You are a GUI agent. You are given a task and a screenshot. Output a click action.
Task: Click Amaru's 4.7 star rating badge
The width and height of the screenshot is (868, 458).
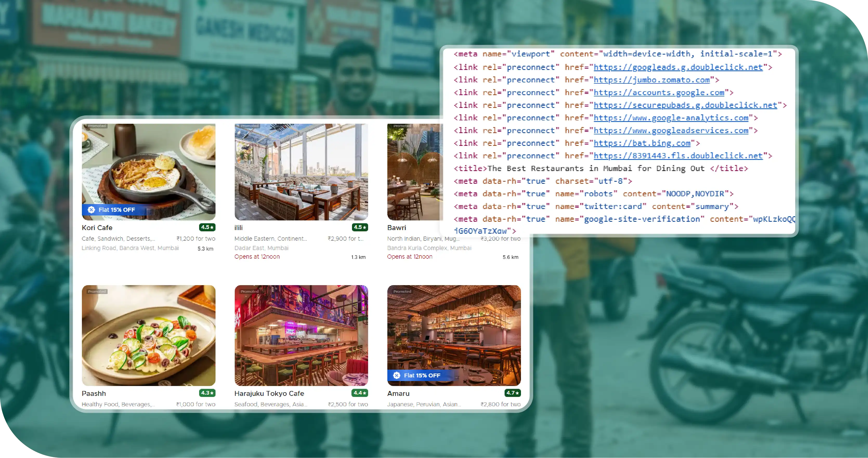click(513, 393)
